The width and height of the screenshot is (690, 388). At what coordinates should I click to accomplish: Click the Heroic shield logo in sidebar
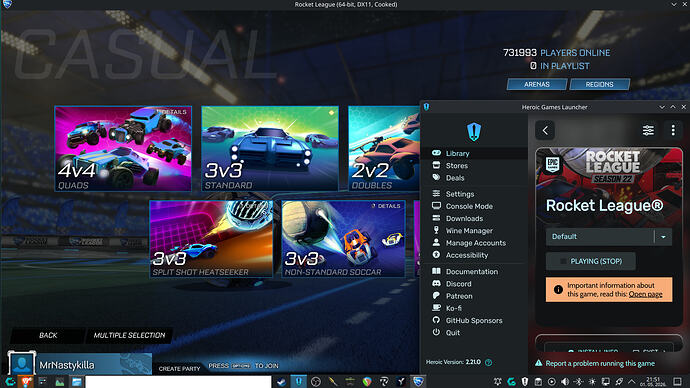point(474,131)
